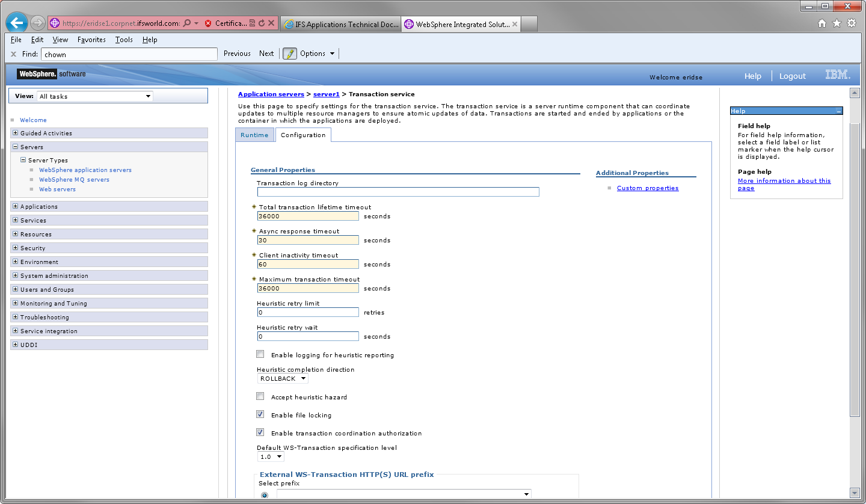The height and width of the screenshot is (504, 866).
Task: Click the Transaction log directory field
Action: click(398, 192)
